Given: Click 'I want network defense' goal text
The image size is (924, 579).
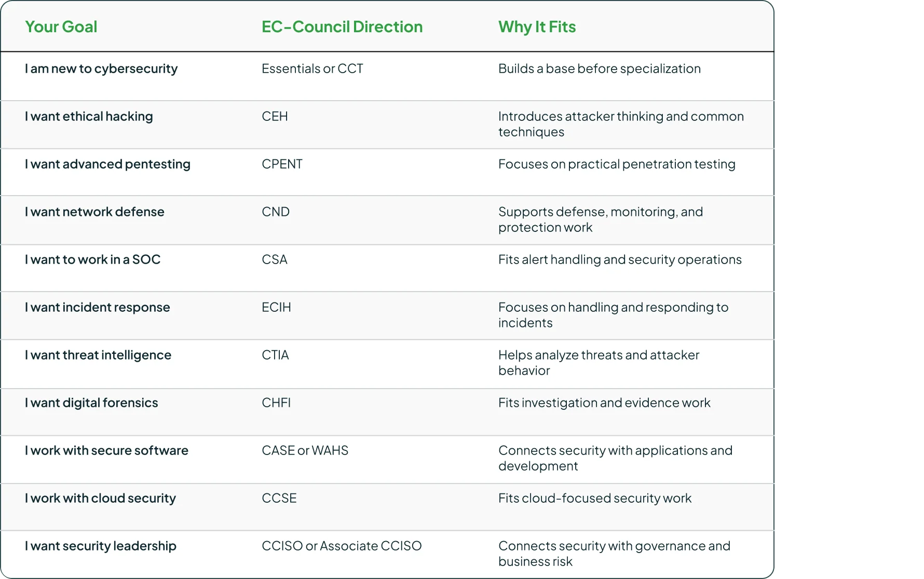Looking at the screenshot, I should click(94, 212).
